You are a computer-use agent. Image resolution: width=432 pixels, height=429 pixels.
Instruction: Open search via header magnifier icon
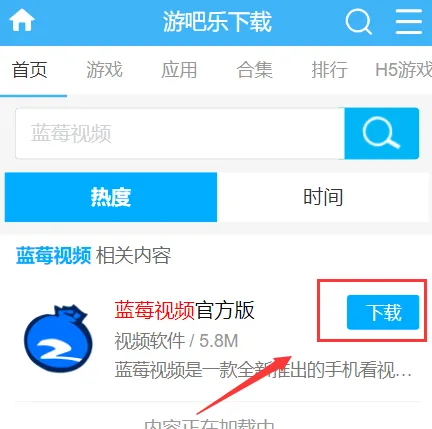pos(359,22)
